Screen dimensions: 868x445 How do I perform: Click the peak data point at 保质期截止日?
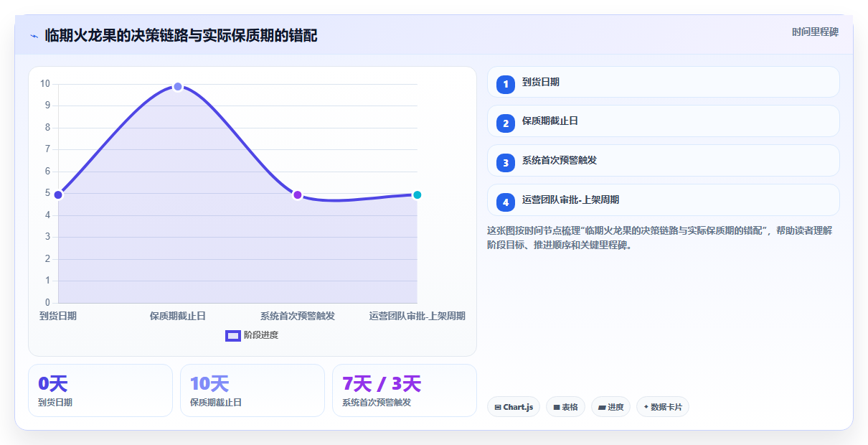pos(178,87)
